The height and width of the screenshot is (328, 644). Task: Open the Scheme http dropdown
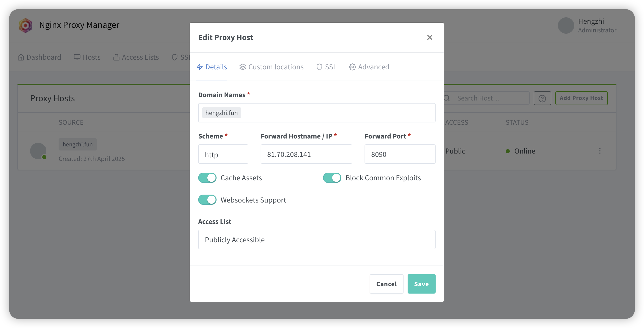(x=223, y=154)
